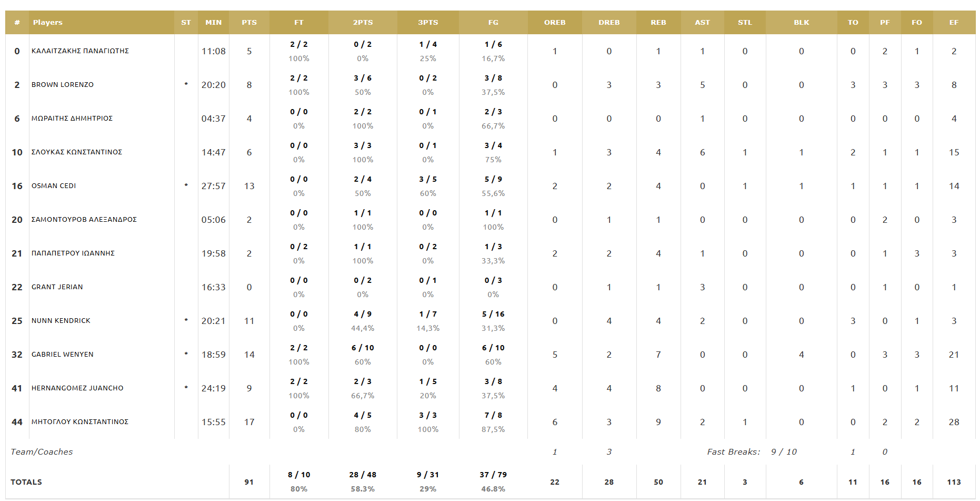Open player ΜΗΤΟΓΛΟΥ ΚΩΝΣΤΑΝΤΙΝΟΣ
The image size is (980, 501).
pyautogui.click(x=80, y=422)
